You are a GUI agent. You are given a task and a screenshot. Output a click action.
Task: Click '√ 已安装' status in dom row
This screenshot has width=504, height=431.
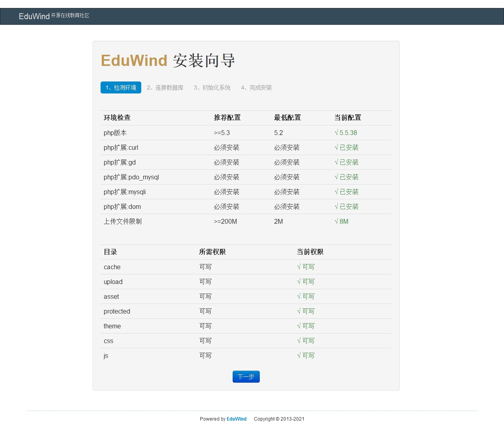[x=346, y=207]
